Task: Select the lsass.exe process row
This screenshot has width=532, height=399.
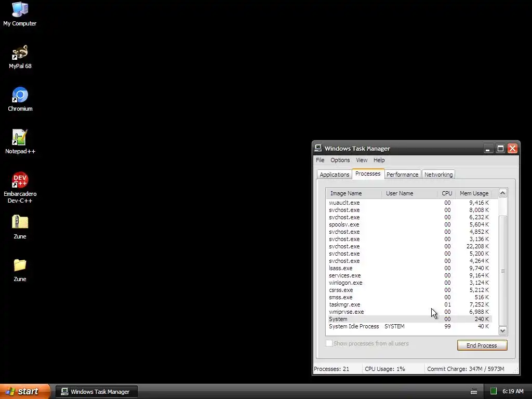Action: (x=409, y=268)
